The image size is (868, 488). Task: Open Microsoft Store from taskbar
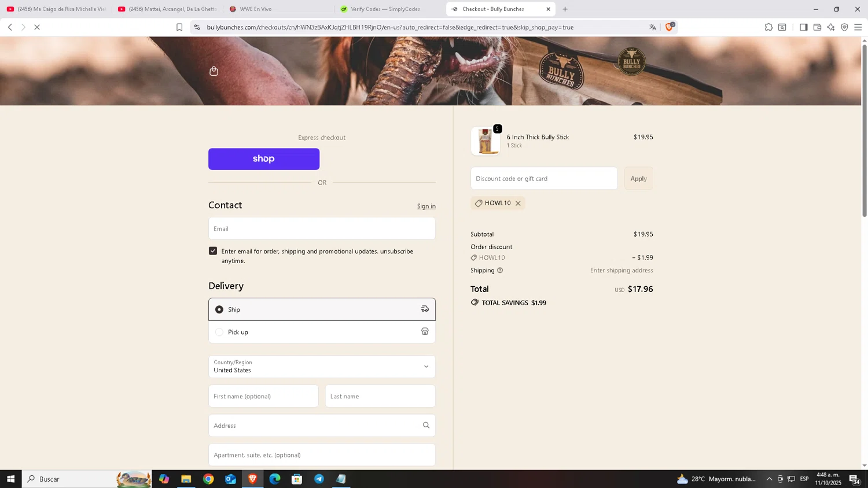297,479
